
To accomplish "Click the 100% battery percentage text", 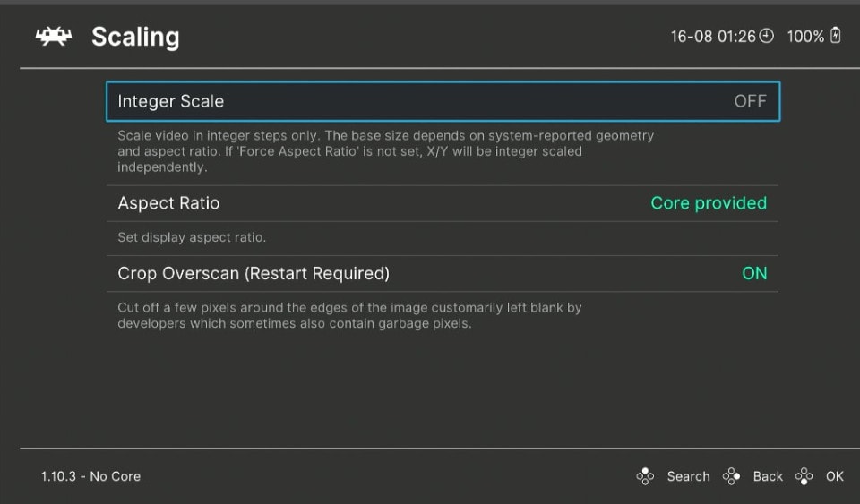I will pos(805,37).
